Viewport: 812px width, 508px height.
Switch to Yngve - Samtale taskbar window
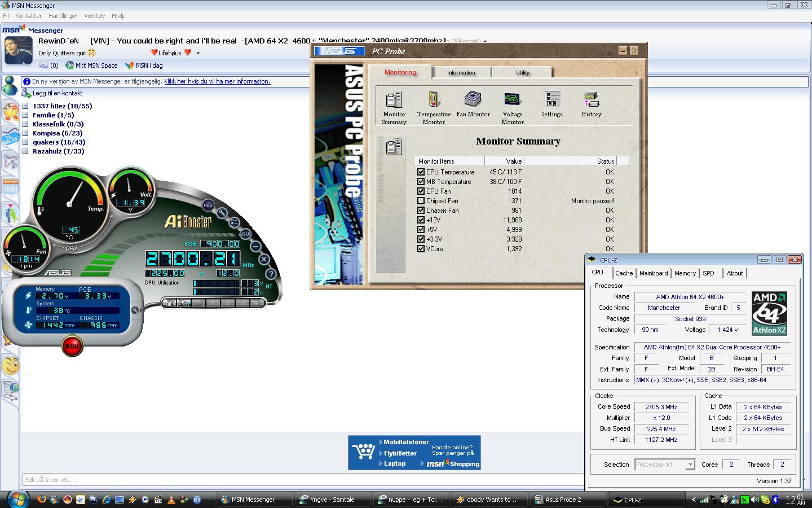point(332,500)
